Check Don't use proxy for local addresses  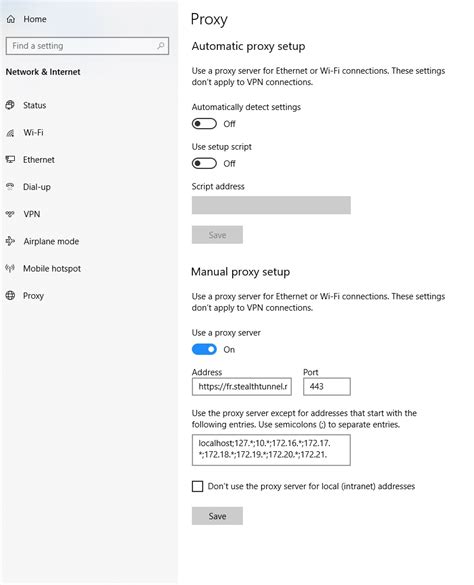(x=197, y=486)
